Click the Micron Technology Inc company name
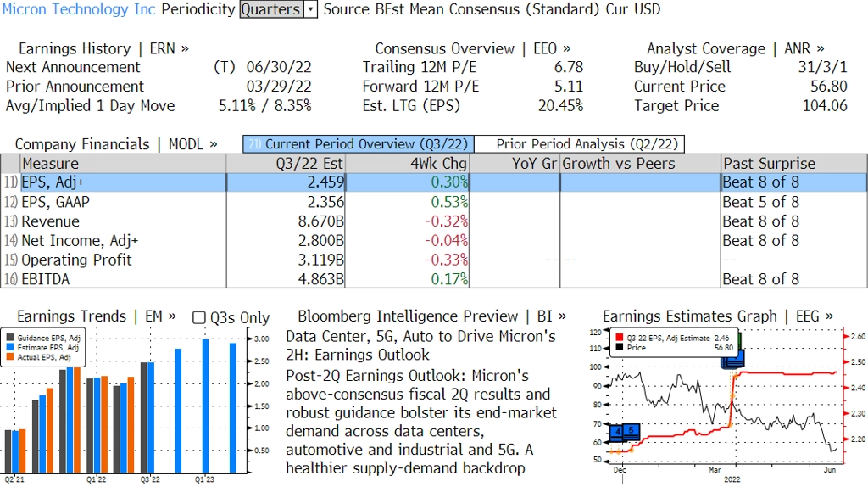Viewport: 868px width, 487px height. 79,9
